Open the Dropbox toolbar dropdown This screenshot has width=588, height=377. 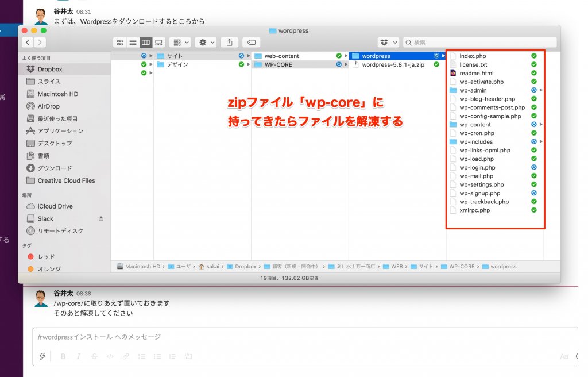388,43
